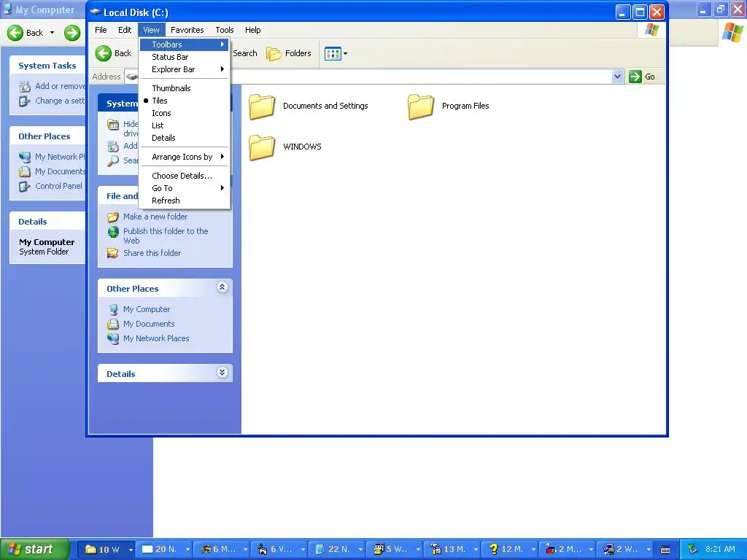
Task: Close the View menu by clicking View
Action: [x=152, y=29]
